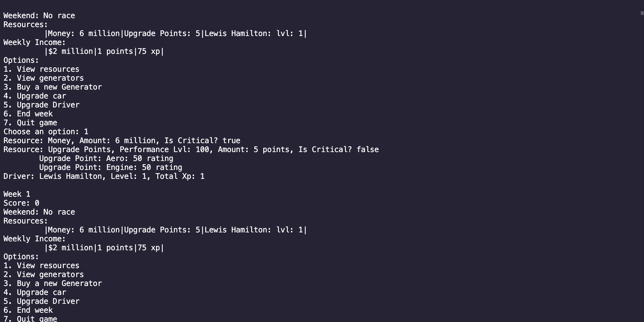Click the "Upgrade Point: Engine: 50 rating" line

(110, 167)
